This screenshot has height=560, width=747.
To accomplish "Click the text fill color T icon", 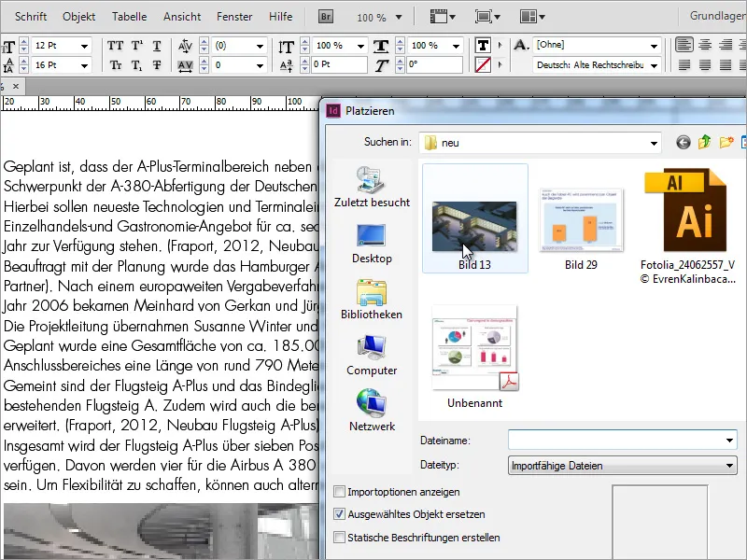I will (x=483, y=45).
